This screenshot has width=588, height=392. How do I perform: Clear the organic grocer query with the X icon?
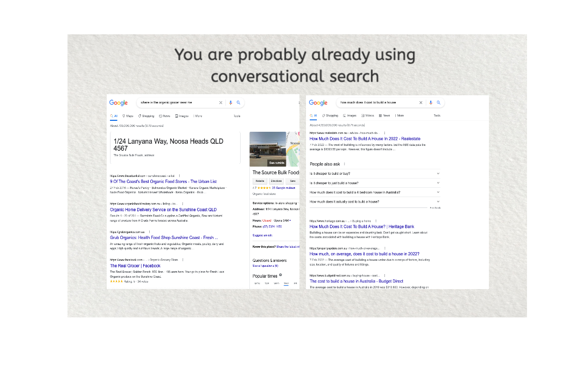click(220, 102)
